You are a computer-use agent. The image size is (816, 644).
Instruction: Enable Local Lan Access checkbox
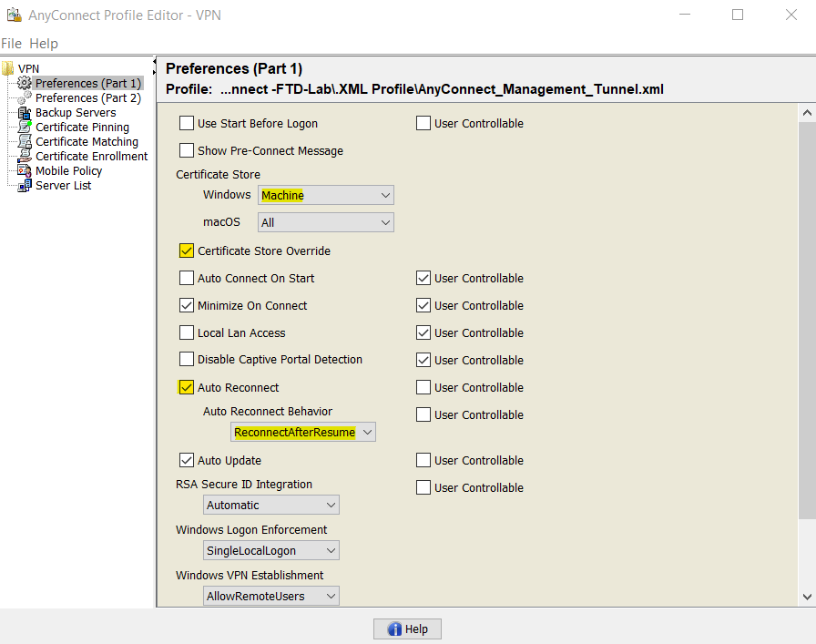point(187,332)
